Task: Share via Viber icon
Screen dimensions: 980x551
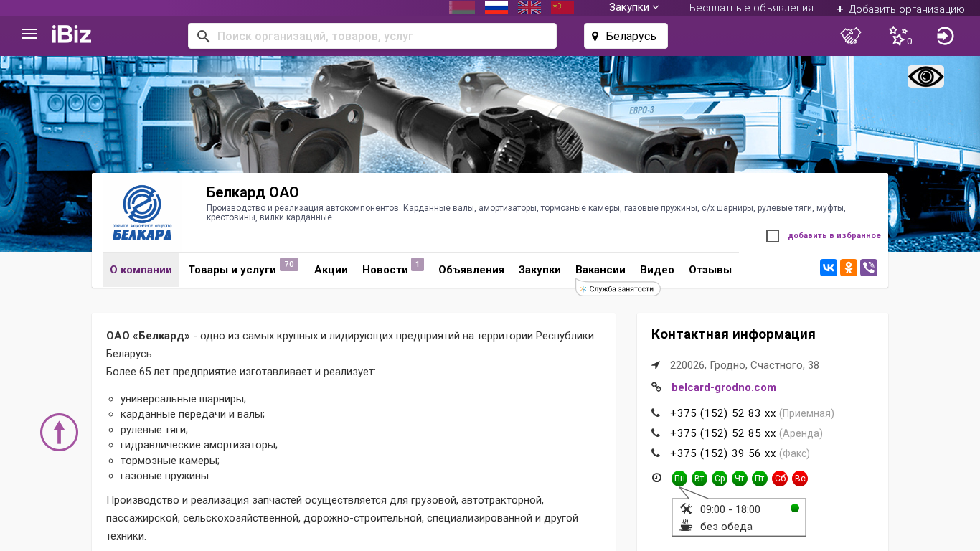Action: (869, 268)
